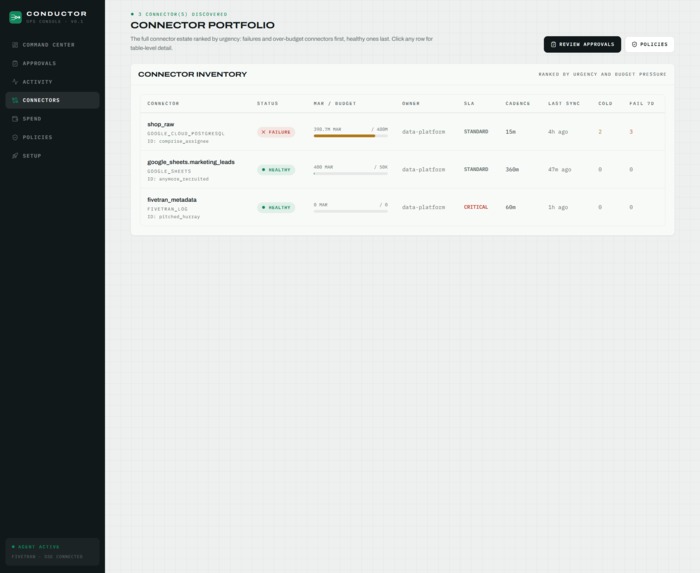The image size is (700, 573).
Task: Click the Connector column header
Action: coord(163,104)
